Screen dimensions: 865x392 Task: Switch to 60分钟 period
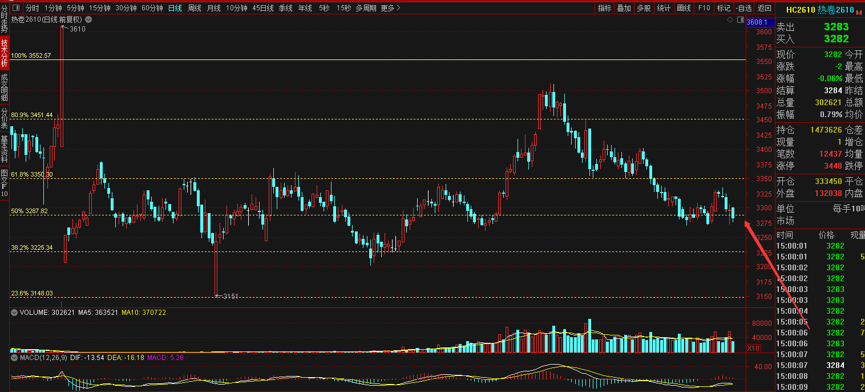coord(152,8)
